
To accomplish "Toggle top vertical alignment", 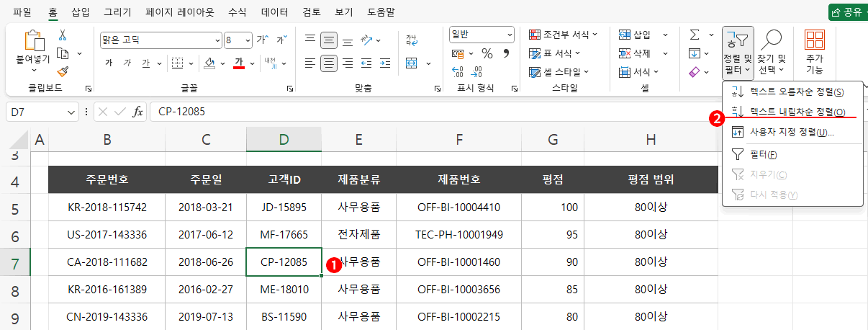I will [x=309, y=40].
